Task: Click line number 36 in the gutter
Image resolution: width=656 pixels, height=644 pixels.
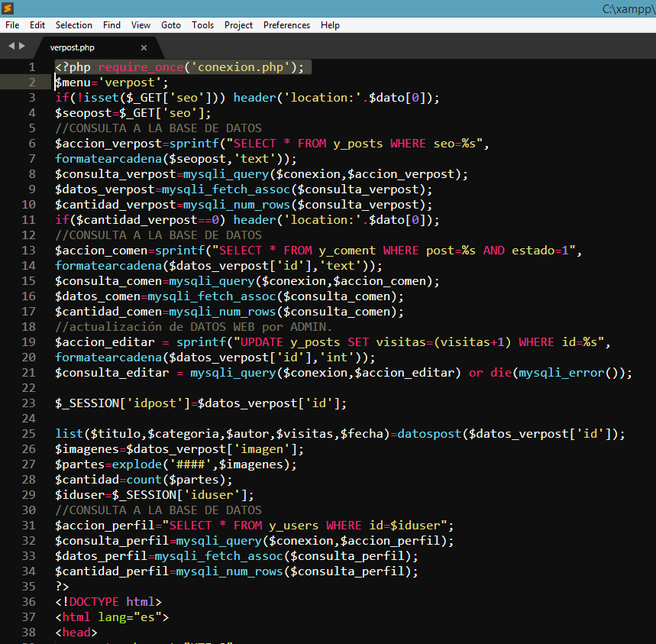Action: click(29, 602)
